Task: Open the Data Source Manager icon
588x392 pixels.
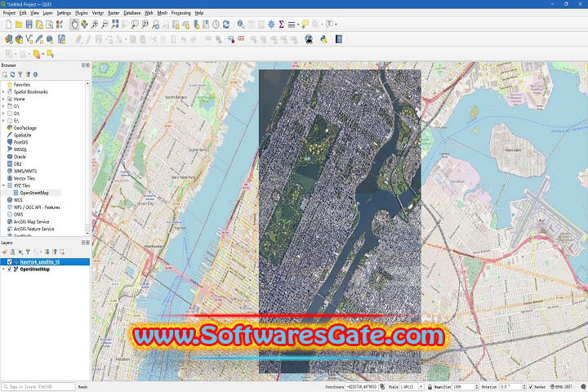Action: point(9,39)
